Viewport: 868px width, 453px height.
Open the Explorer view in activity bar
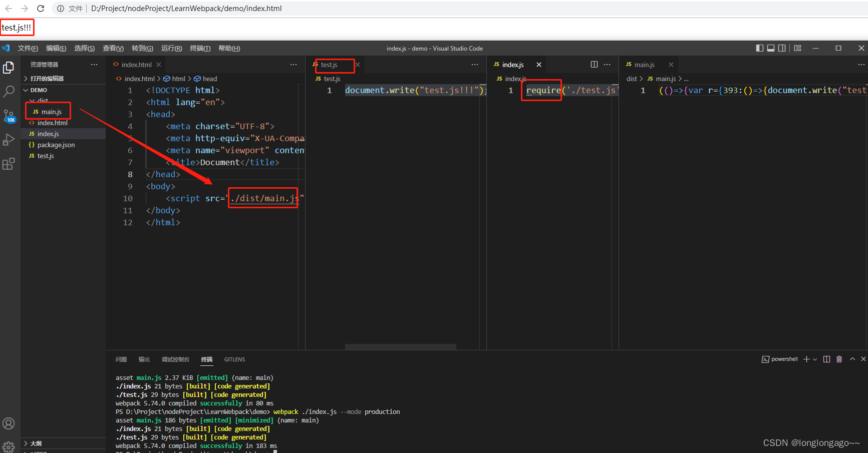pyautogui.click(x=9, y=68)
